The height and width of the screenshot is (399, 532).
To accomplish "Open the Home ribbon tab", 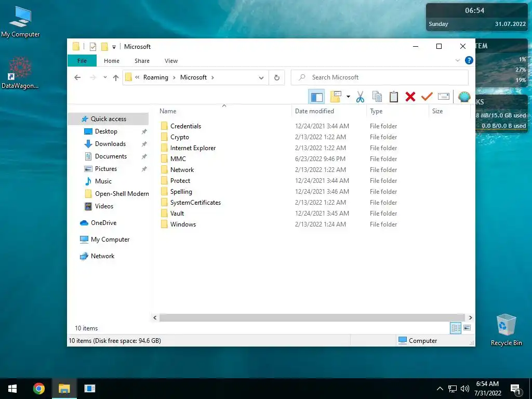I will tap(112, 61).
